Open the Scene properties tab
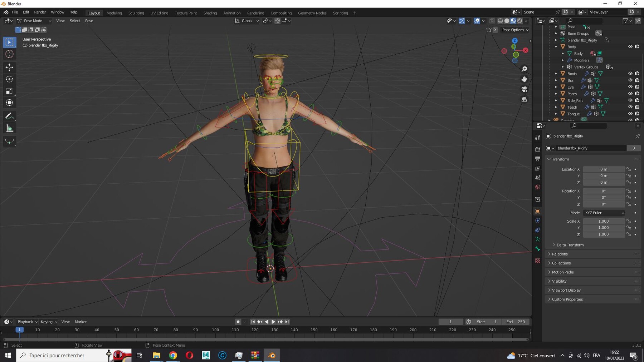The height and width of the screenshot is (362, 644). point(537,178)
